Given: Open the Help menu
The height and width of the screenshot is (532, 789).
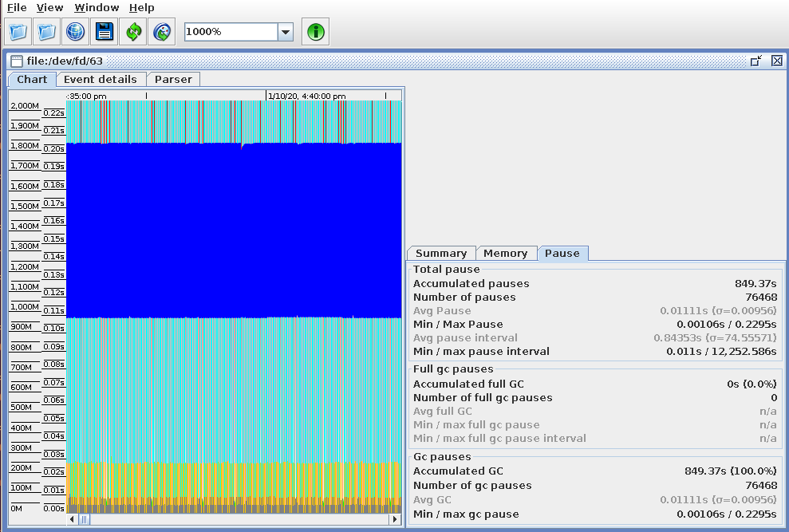Looking at the screenshot, I should point(142,7).
